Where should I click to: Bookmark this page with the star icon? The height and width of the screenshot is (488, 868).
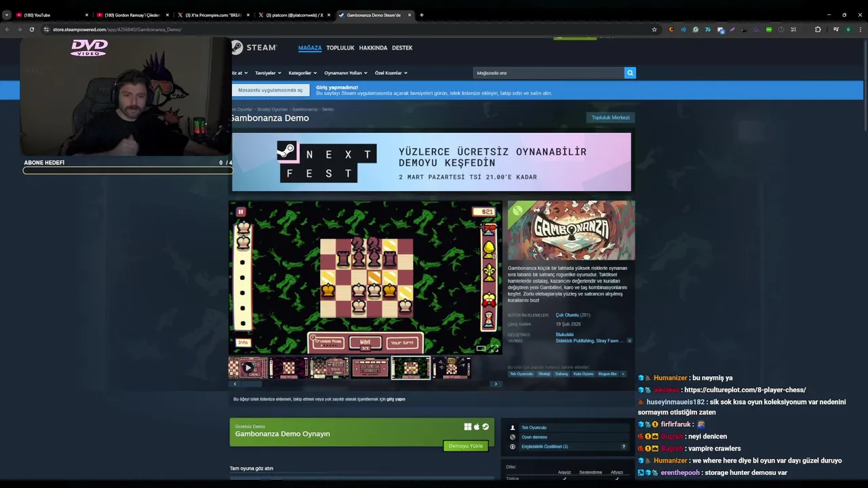coord(654,29)
